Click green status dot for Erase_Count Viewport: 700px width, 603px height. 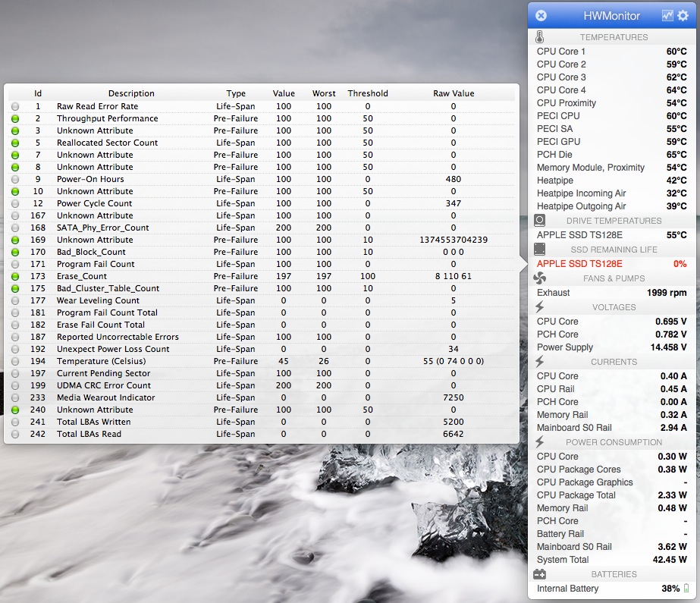[15, 276]
